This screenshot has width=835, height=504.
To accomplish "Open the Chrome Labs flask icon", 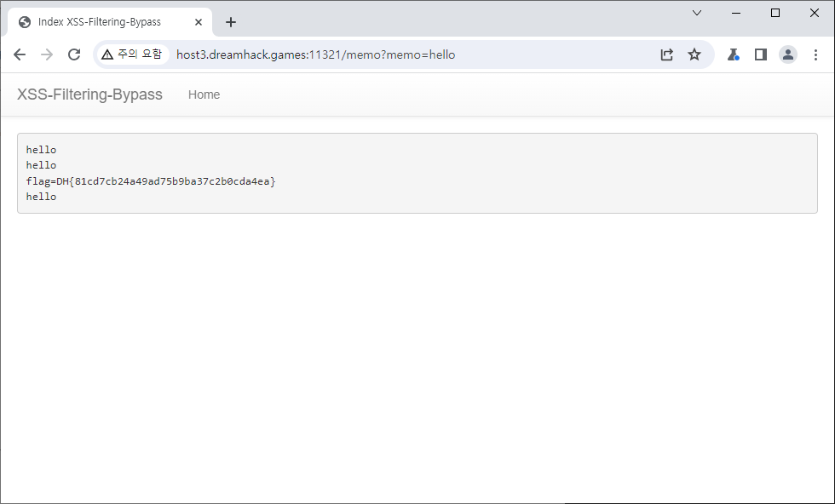I will 733,54.
